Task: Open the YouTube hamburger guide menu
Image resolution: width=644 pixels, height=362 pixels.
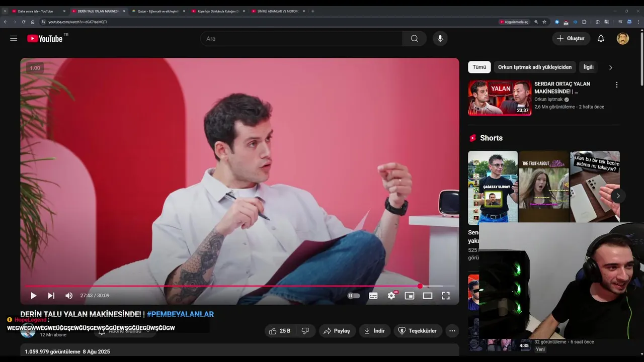Action: 14,39
